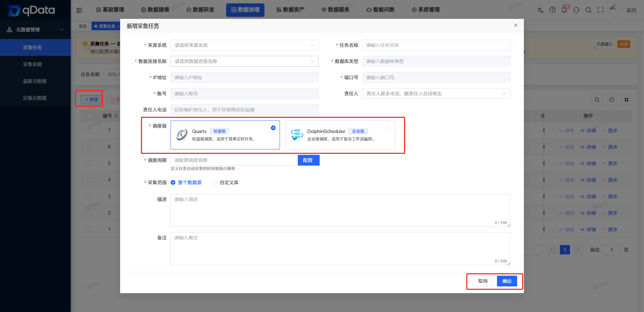
Task: Open the 智能问数 menu
Action: point(381,10)
